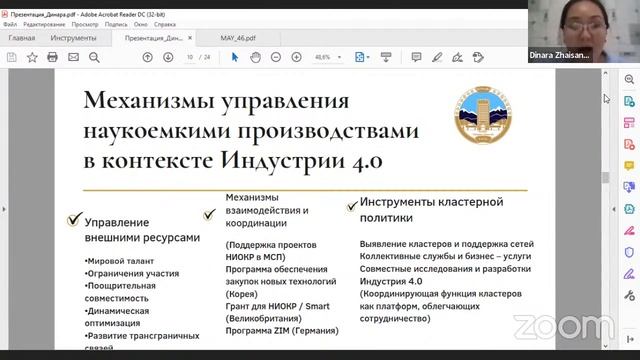Switch to the Главная tab
This screenshot has width=640, height=360.
(x=22, y=38)
